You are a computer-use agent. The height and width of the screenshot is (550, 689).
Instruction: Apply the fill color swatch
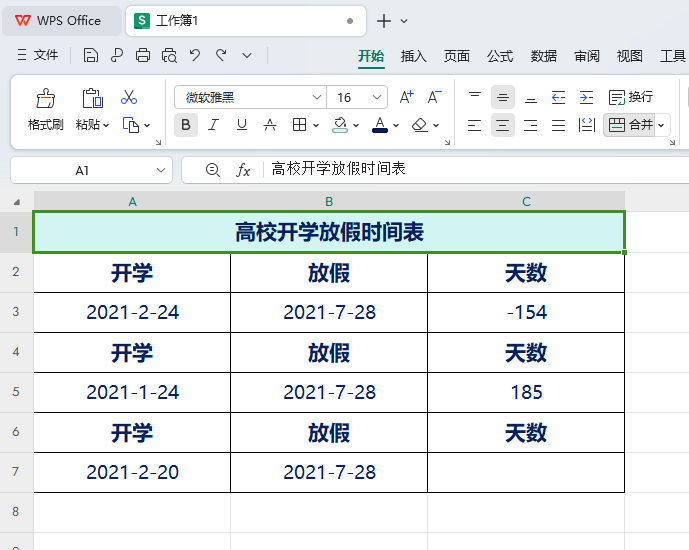(340, 125)
